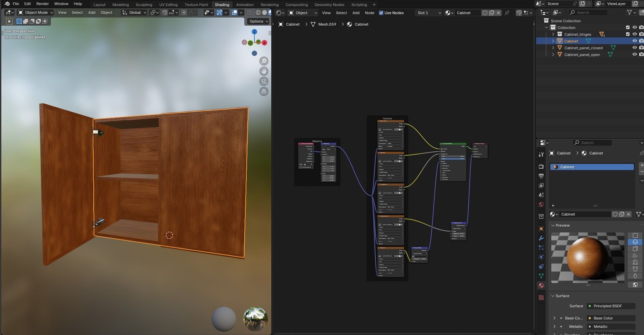Hide Cabinet_panel_open via eye icon

point(635,54)
